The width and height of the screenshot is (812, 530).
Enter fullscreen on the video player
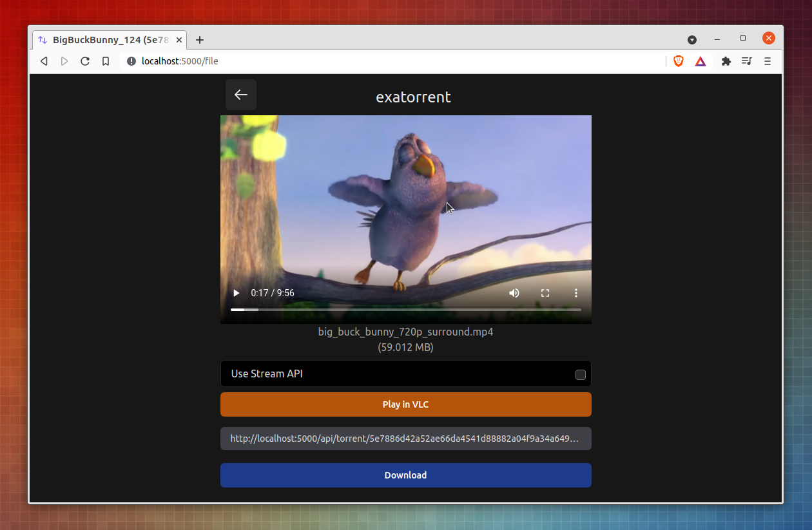click(x=545, y=293)
